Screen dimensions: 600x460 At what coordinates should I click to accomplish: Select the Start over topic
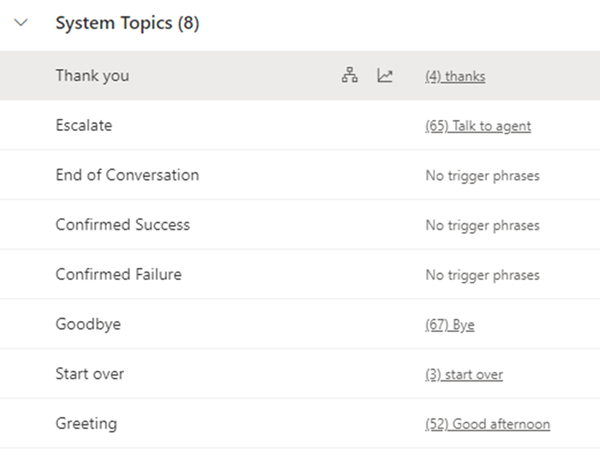click(x=90, y=375)
